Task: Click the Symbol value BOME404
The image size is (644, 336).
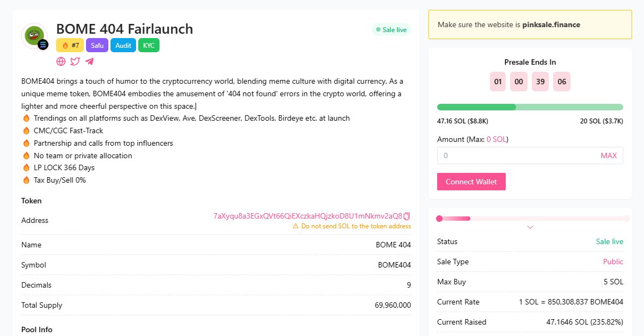Action: (394, 265)
